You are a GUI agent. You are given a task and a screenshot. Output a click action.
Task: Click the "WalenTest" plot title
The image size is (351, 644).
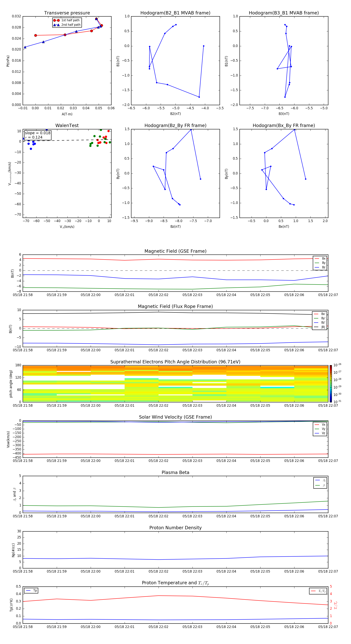pyautogui.click(x=67, y=125)
